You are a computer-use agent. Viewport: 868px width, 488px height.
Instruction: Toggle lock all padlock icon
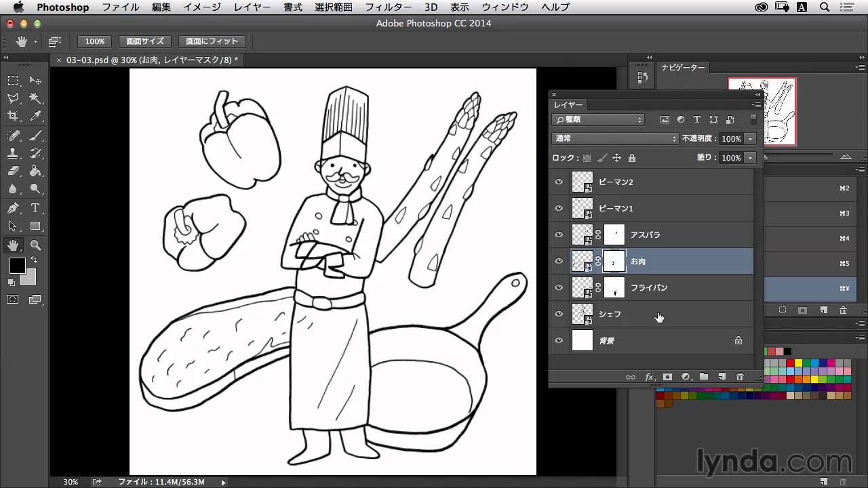(x=632, y=158)
